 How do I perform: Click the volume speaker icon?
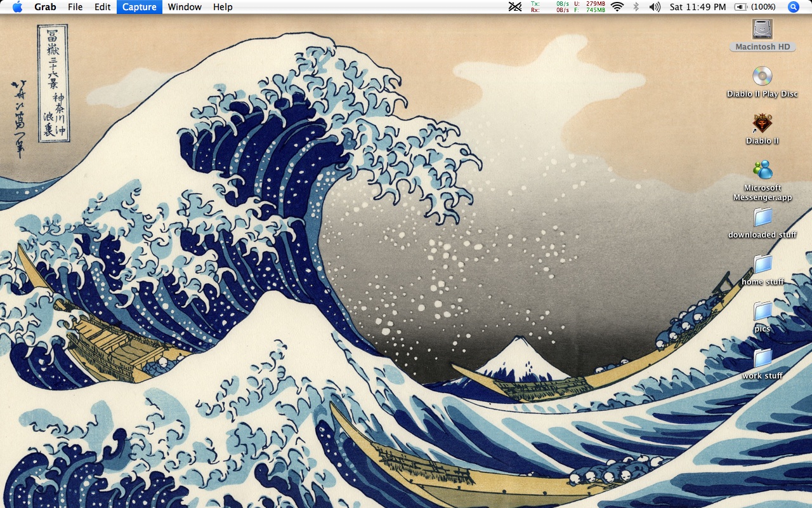pos(655,7)
